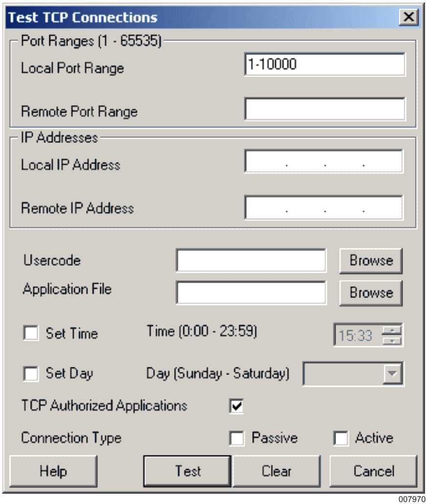Uncheck TCP Authorized Applications checkbox
426x504 pixels.
click(237, 406)
